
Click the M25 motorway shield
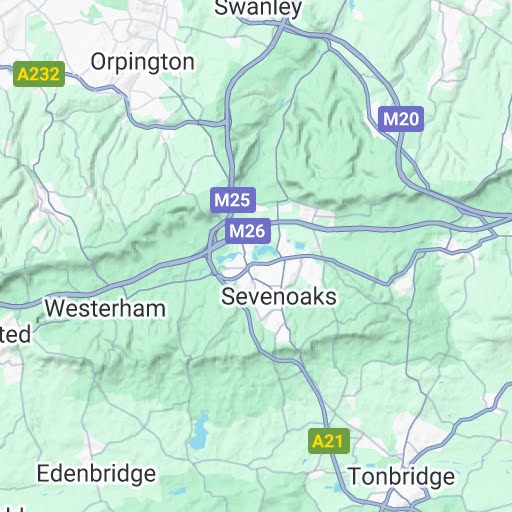coord(233,200)
